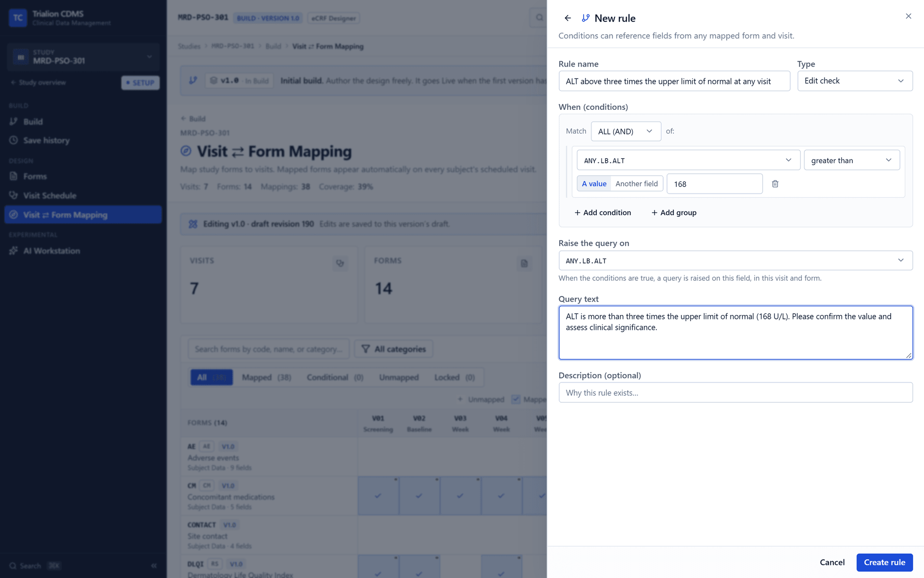Open the Match ALL (AND) dropdown

(626, 131)
